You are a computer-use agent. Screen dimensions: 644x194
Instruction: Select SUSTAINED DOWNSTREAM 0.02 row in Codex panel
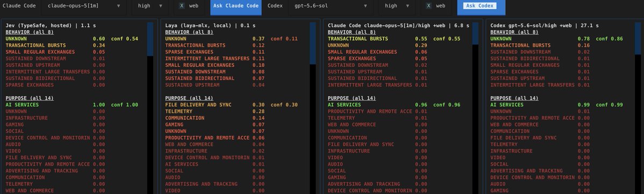click(x=540, y=52)
